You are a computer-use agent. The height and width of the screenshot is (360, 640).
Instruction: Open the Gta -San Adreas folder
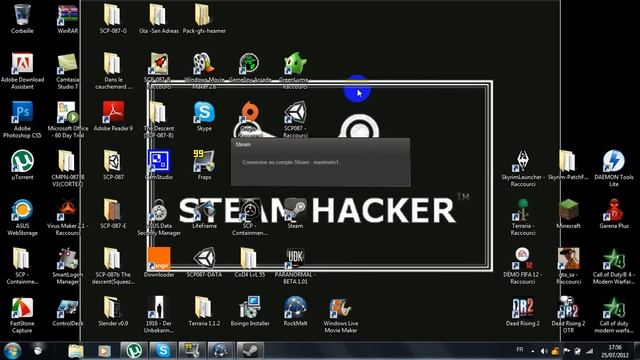click(159, 19)
